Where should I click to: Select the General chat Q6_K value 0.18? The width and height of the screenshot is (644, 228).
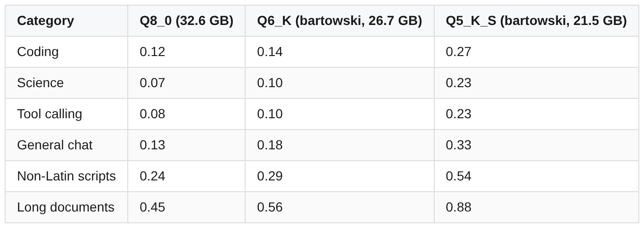(x=270, y=145)
